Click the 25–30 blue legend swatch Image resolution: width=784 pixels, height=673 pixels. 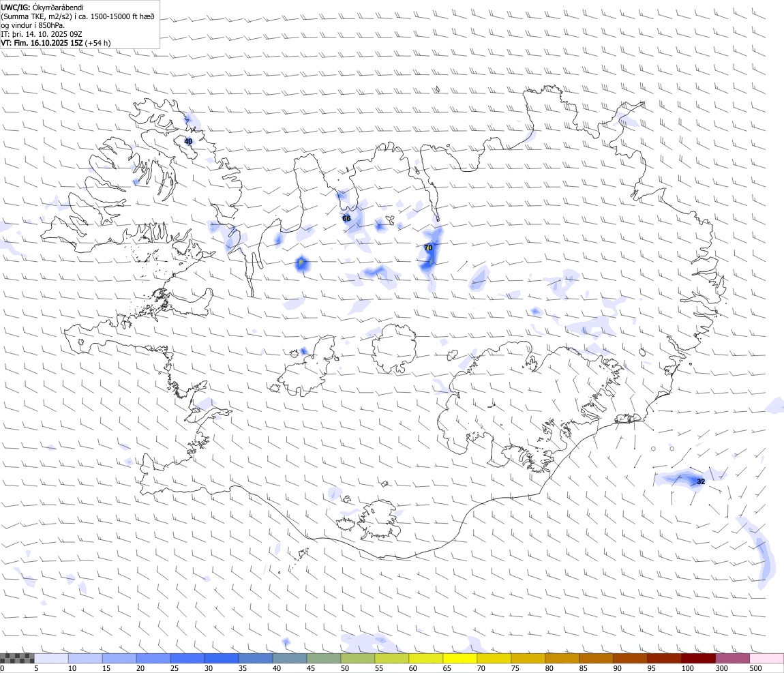coord(187,658)
